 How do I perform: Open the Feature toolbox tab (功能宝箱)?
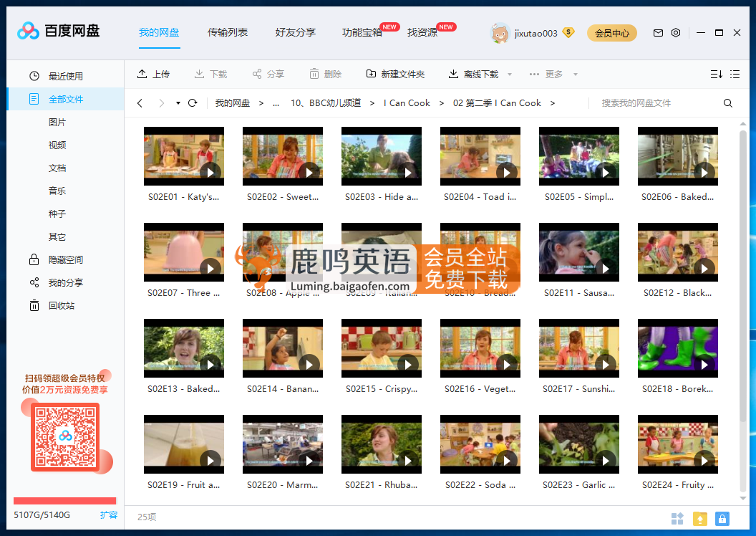[x=362, y=32]
